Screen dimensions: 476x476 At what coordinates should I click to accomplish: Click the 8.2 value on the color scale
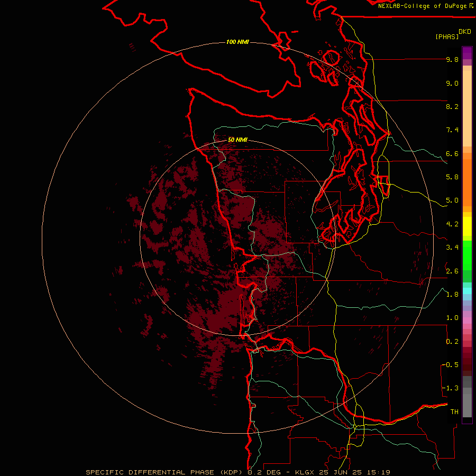pos(452,106)
